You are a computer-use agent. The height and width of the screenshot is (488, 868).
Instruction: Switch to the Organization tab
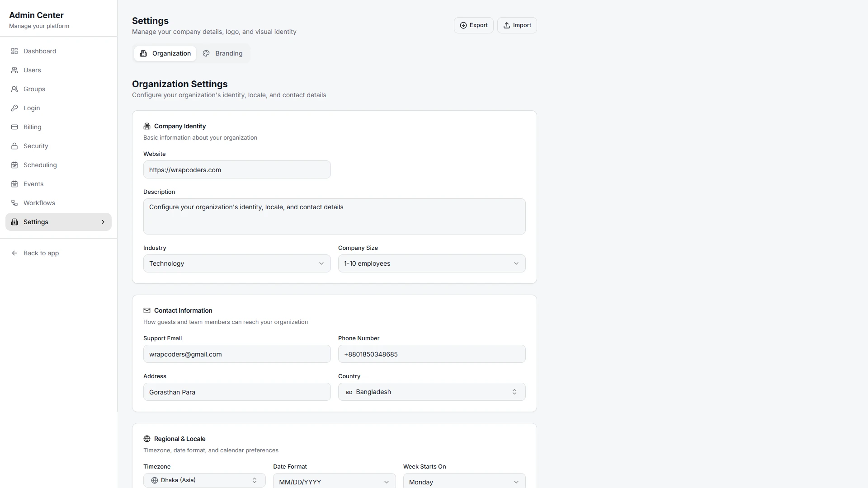[x=165, y=53]
